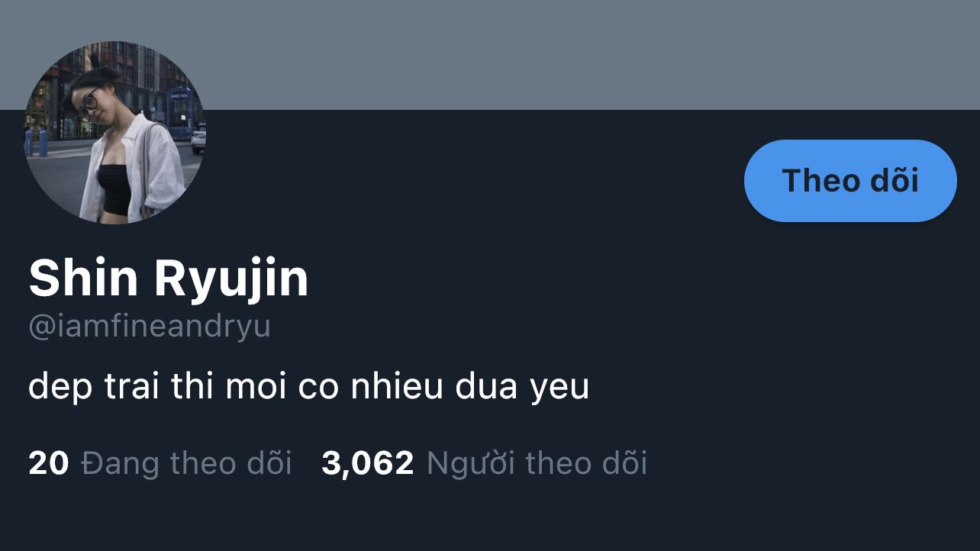980x551 pixels.
Task: Open the following list via number 20
Action: (x=48, y=463)
